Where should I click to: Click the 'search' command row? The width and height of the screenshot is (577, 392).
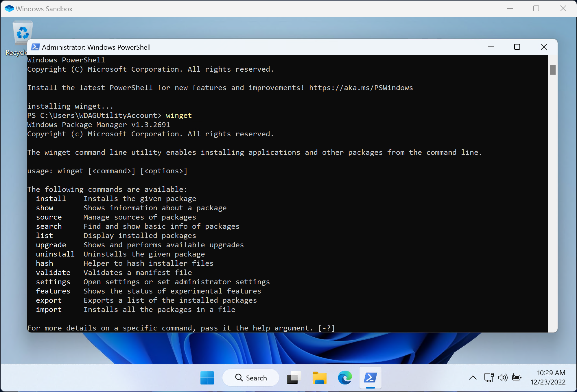point(138,226)
